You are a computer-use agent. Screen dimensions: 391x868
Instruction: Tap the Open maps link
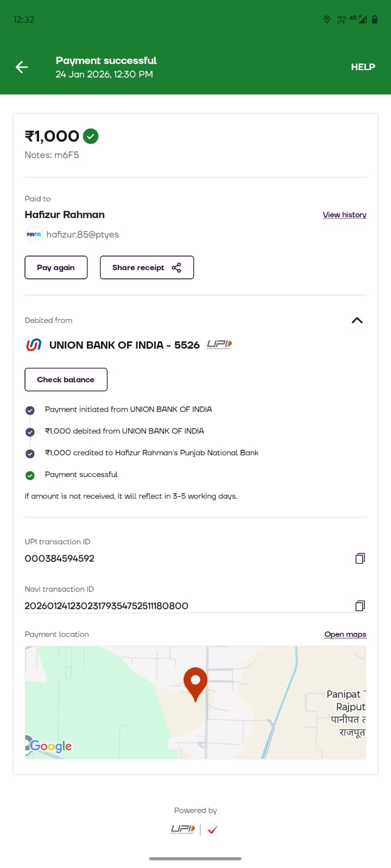345,634
